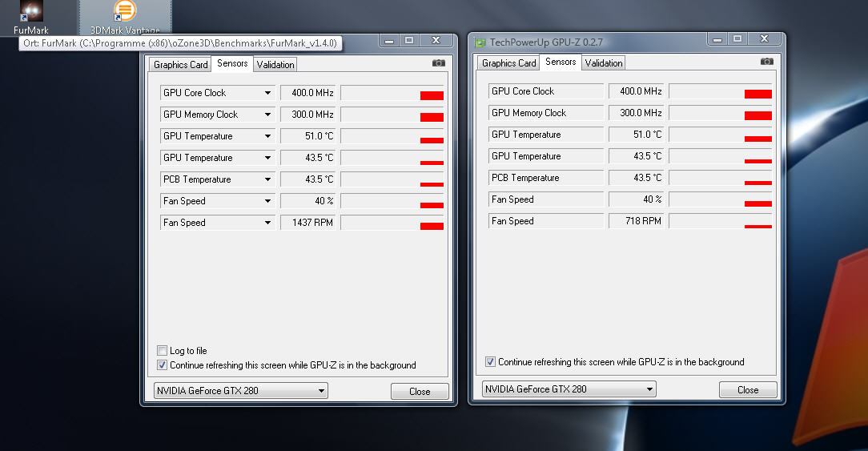
Task: Click the 1437 RPM value field in left window
Action: 307,222
